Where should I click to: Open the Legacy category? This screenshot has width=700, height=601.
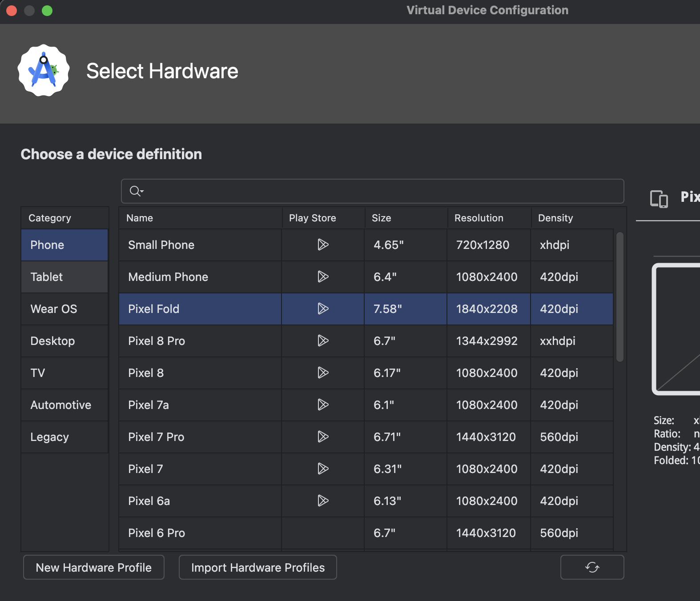click(x=64, y=437)
